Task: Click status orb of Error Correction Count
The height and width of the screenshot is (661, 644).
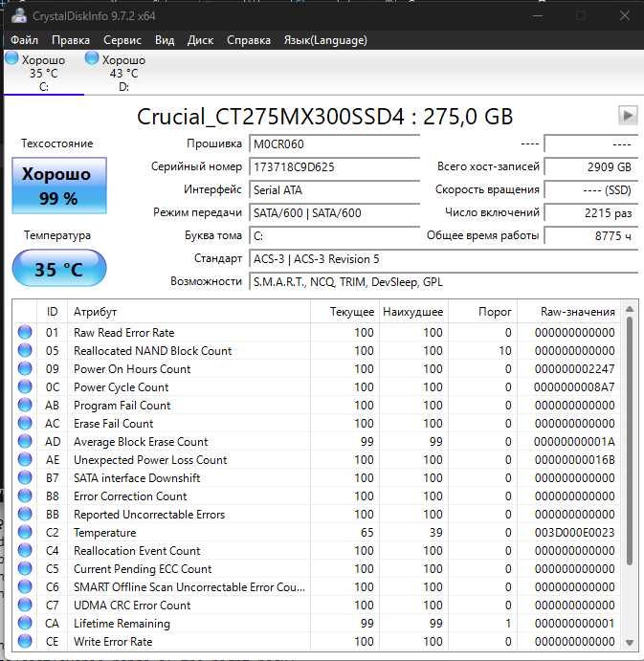Action: (x=25, y=496)
